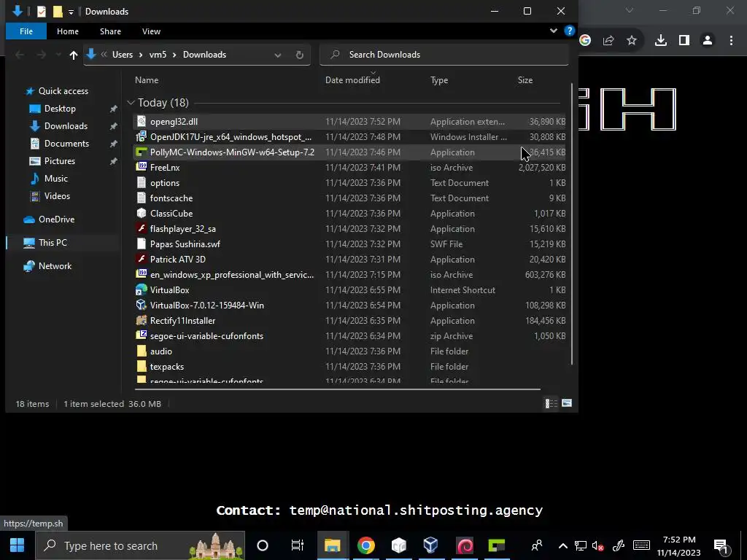The image size is (747, 560).
Task: Select Papas Sushiria.swf file
Action: click(349, 244)
